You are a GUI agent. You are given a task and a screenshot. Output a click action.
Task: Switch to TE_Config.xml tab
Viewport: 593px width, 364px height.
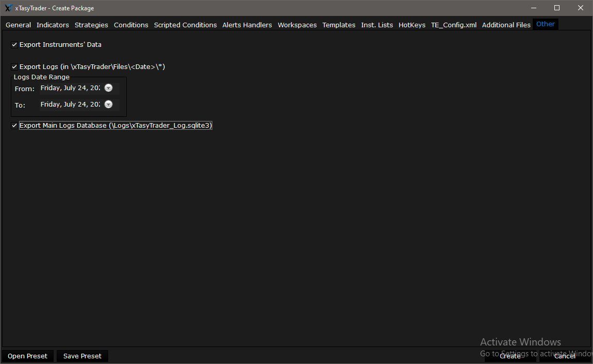point(453,25)
